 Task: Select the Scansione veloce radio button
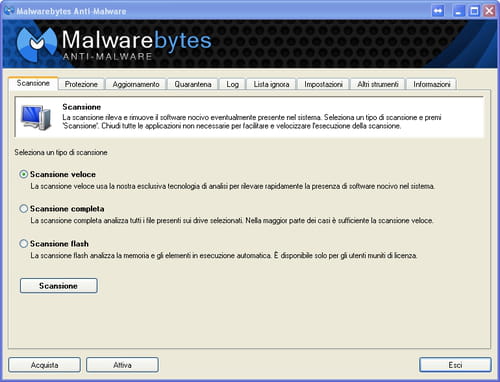click(x=23, y=174)
